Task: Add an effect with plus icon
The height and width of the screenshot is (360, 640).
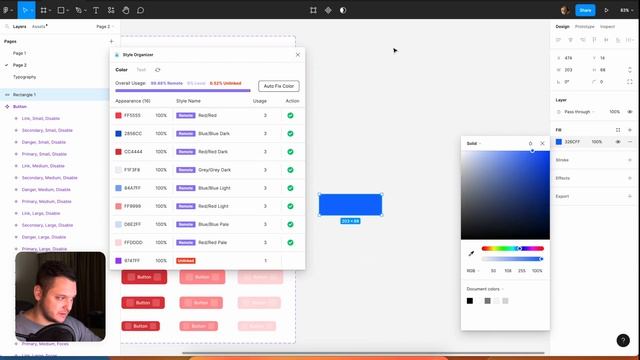Action: 629,178
